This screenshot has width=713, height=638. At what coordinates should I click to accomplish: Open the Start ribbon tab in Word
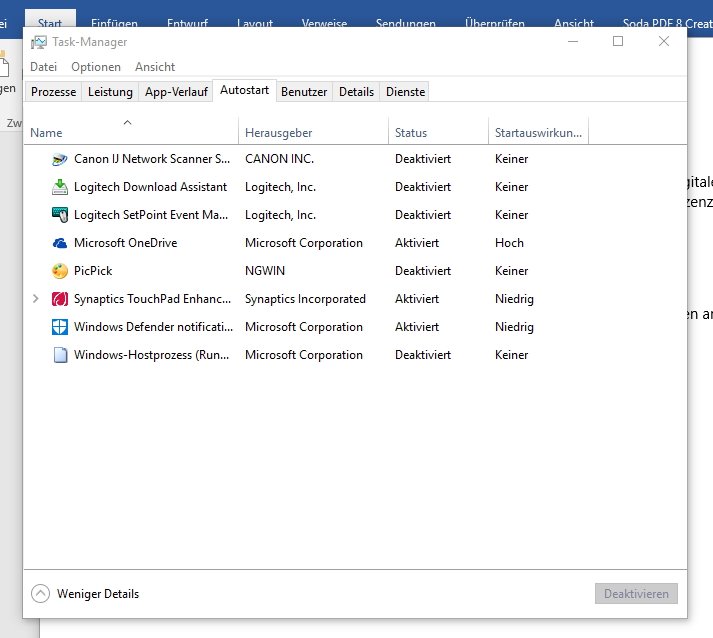click(x=50, y=20)
